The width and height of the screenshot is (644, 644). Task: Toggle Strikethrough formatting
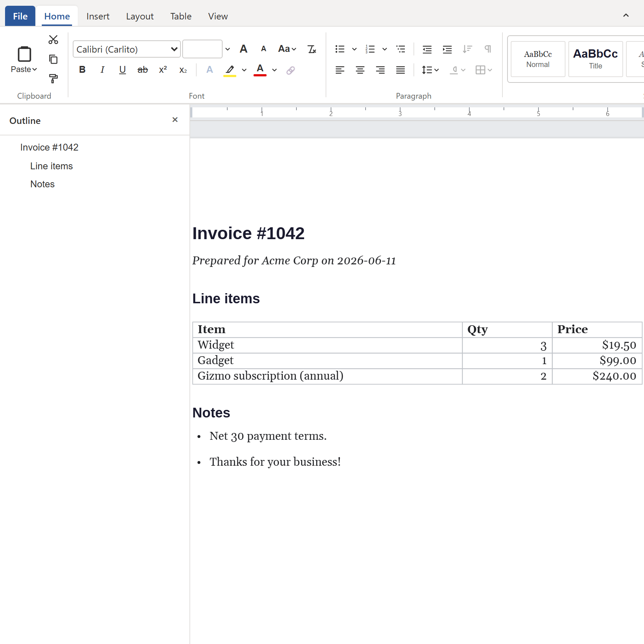click(143, 70)
